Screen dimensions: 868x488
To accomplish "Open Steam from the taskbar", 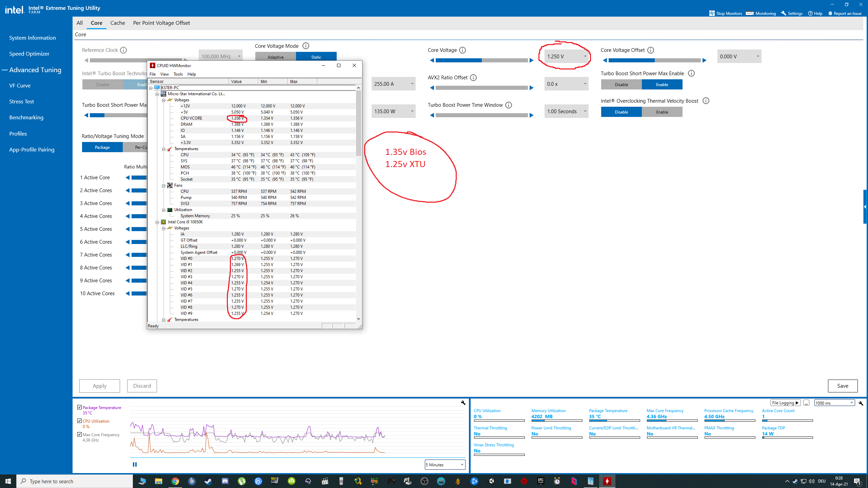I will [x=208, y=481].
